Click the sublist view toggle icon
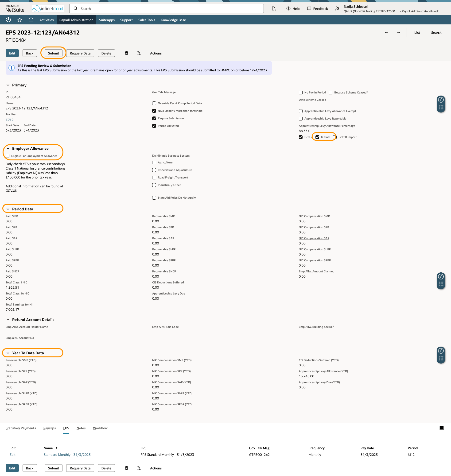The width and height of the screenshot is (451, 476). 441,428
